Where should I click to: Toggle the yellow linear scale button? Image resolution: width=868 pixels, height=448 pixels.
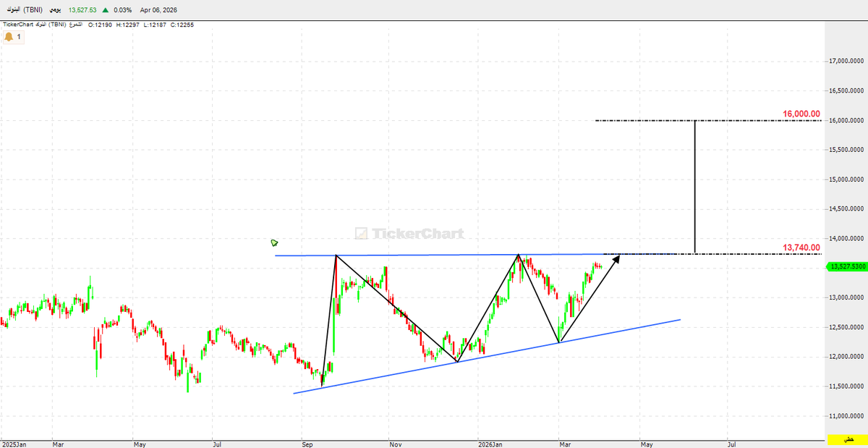pos(848,440)
